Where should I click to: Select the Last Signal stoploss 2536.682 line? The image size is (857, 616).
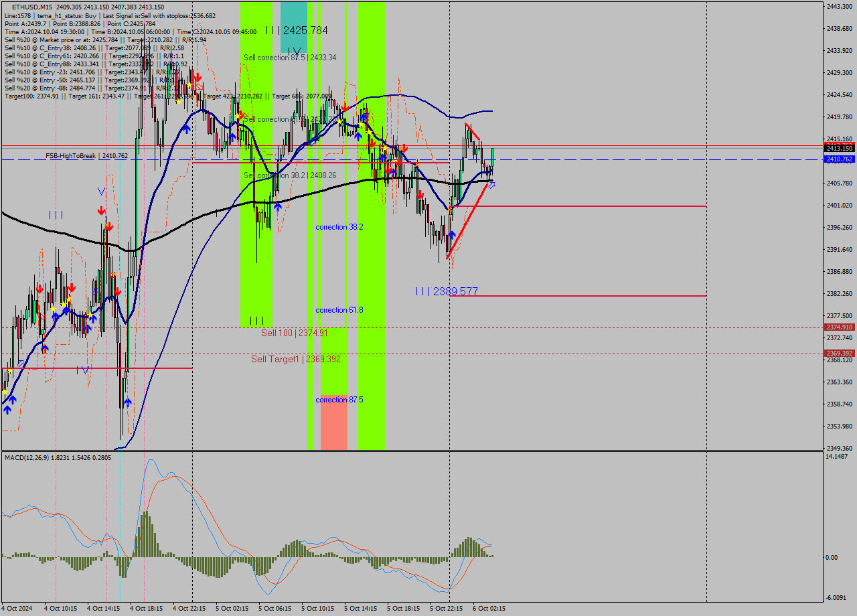point(110,15)
